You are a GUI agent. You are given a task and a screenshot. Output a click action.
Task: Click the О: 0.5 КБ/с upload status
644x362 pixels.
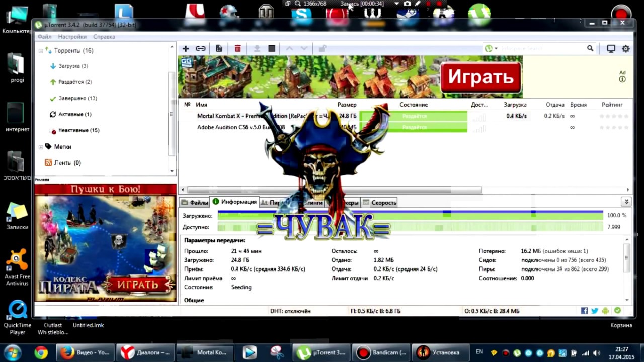(x=492, y=311)
